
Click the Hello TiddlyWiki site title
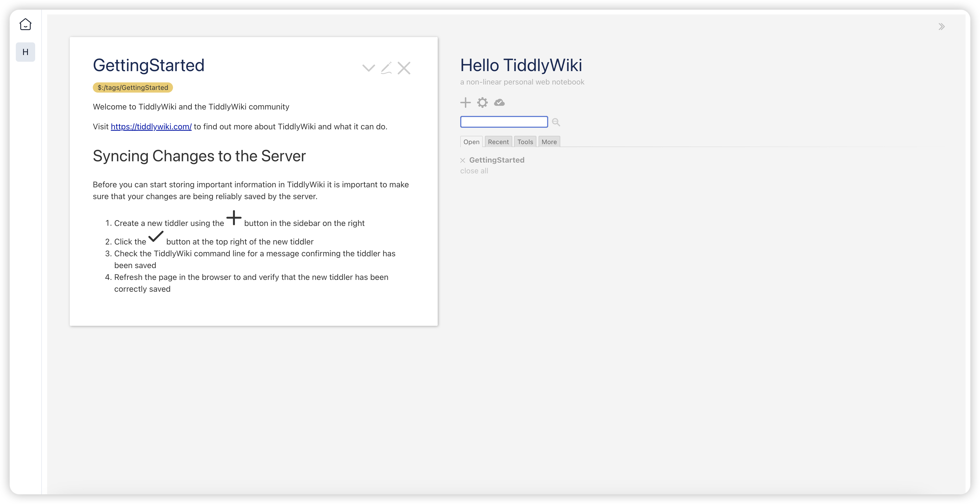pyautogui.click(x=521, y=65)
